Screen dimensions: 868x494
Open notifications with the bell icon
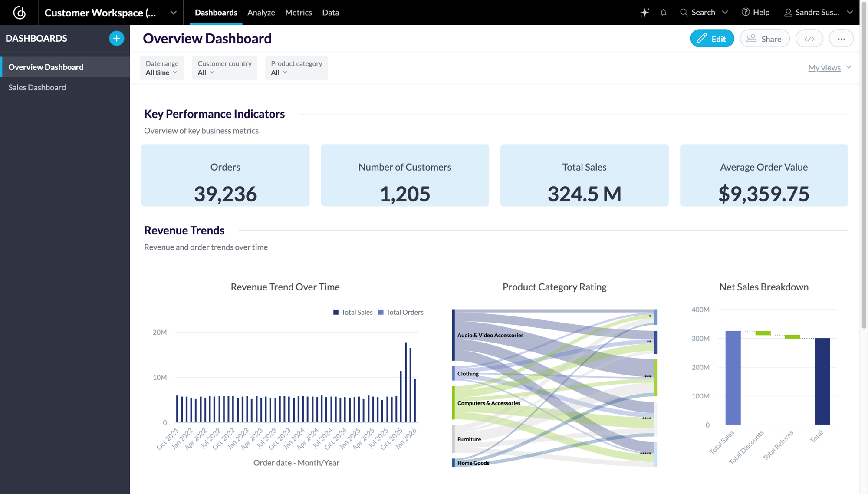click(663, 13)
